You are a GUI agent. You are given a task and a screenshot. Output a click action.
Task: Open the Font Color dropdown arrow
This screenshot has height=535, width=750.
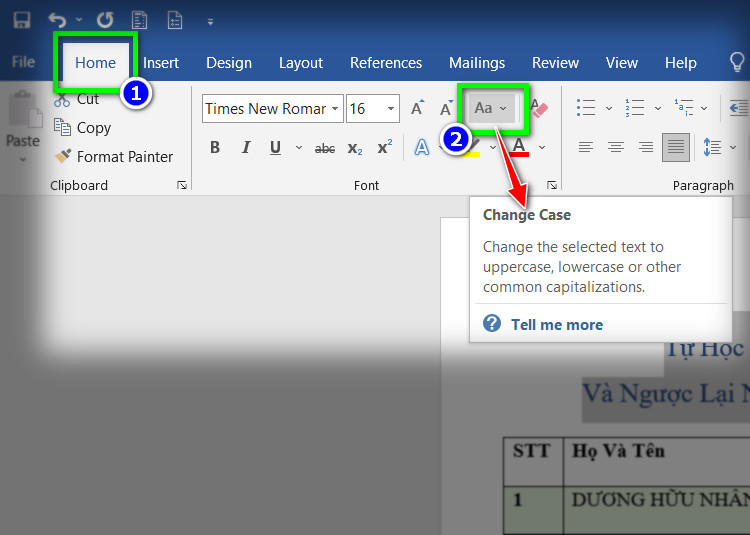pos(542,147)
